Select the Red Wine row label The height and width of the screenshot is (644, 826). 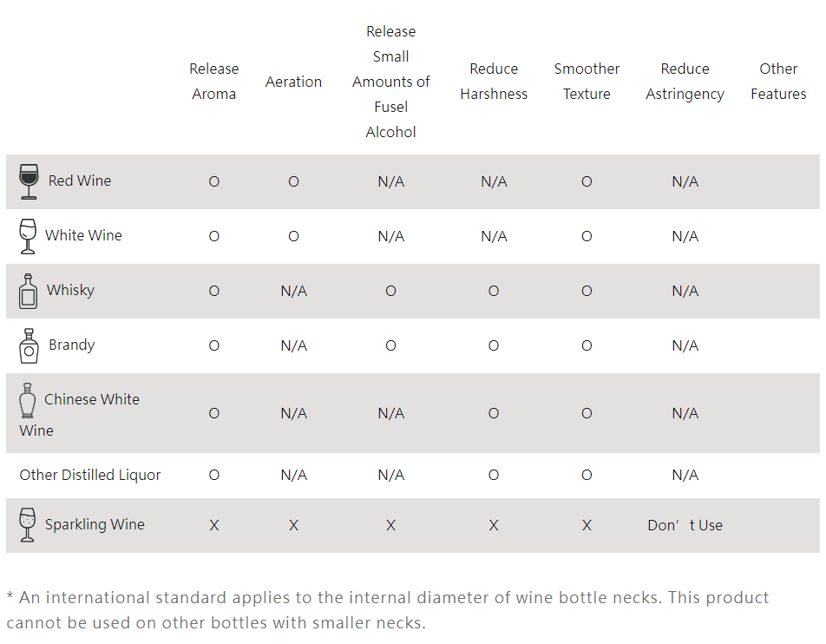click(80, 181)
